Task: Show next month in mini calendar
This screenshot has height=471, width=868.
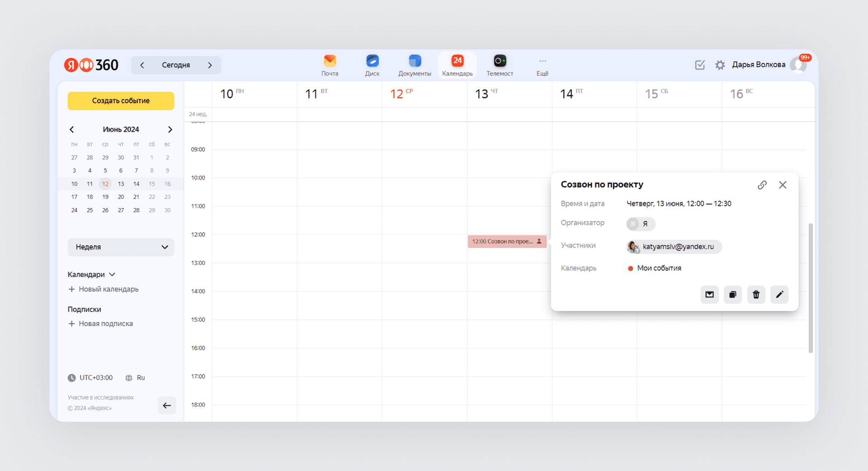Action: [170, 129]
